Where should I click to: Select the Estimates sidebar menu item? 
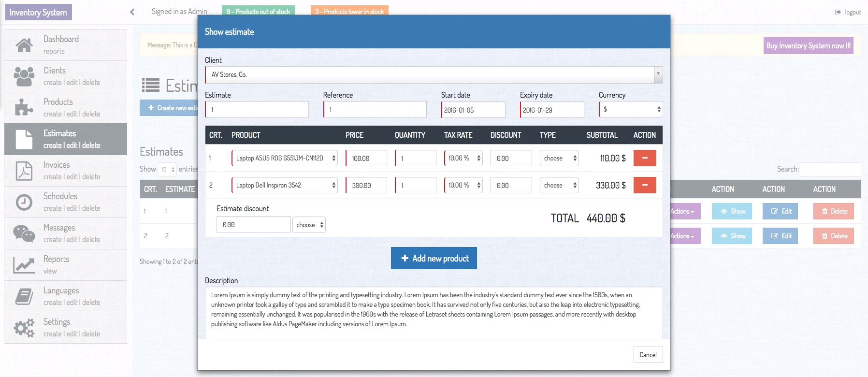coord(66,139)
